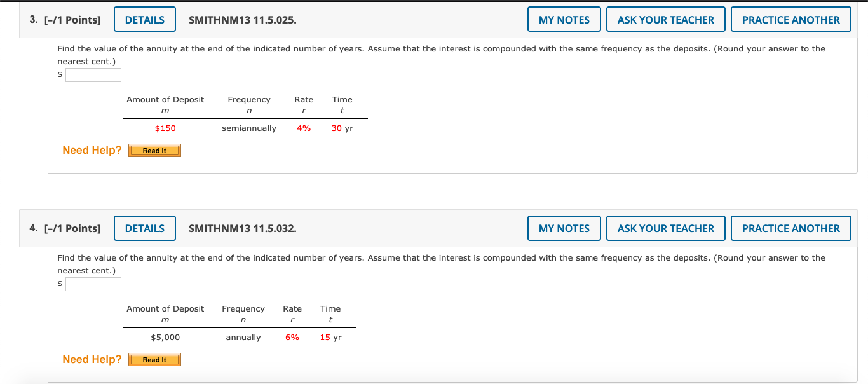Open Read It help for question 4
This screenshot has width=868, height=384.
pos(154,360)
